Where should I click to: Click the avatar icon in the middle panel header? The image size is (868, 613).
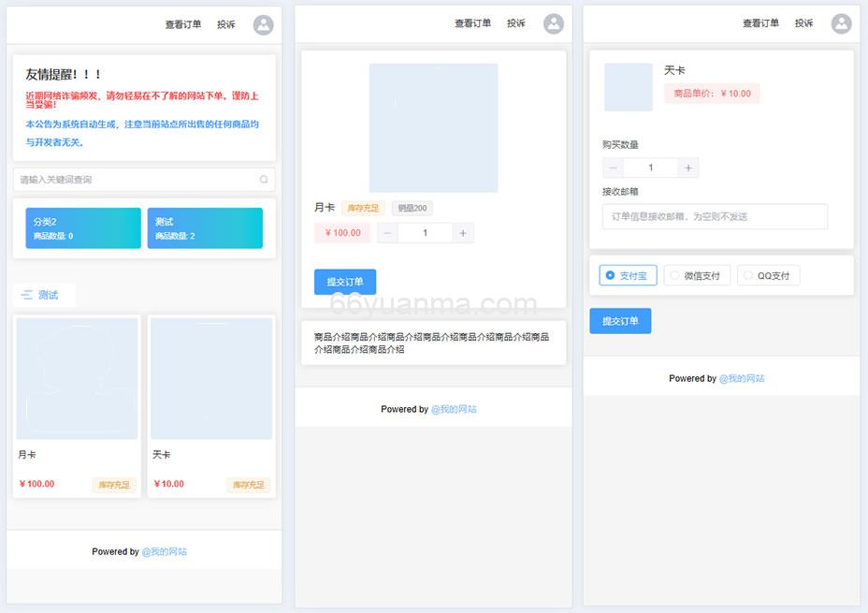pyautogui.click(x=554, y=24)
